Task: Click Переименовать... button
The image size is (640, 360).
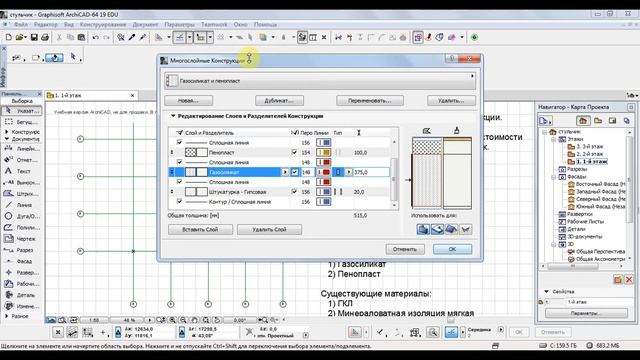Action: (370, 100)
